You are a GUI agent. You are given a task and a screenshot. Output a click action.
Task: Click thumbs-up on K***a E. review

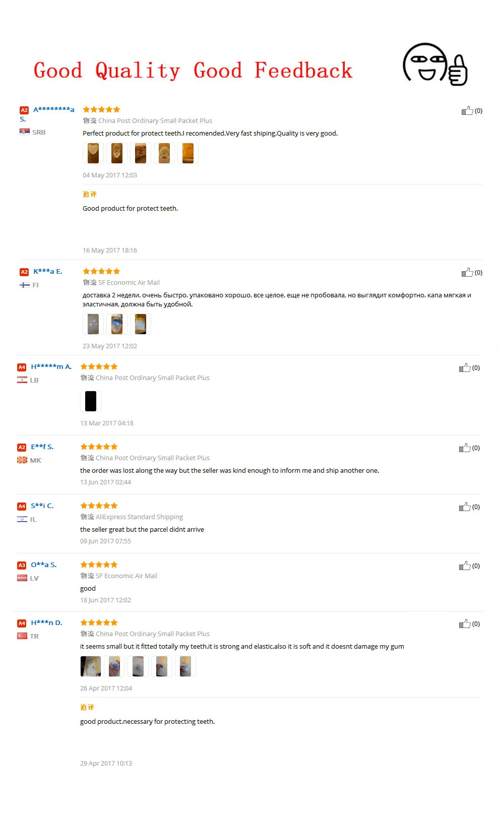click(x=467, y=272)
